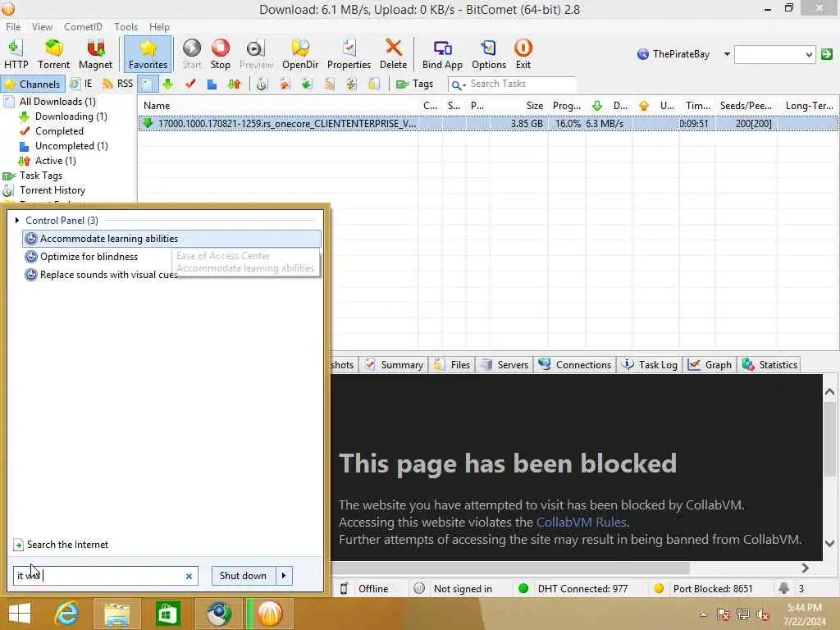The image size is (840, 630).
Task: Open the Search Tasks magnifier dropdown
Action: 458,84
